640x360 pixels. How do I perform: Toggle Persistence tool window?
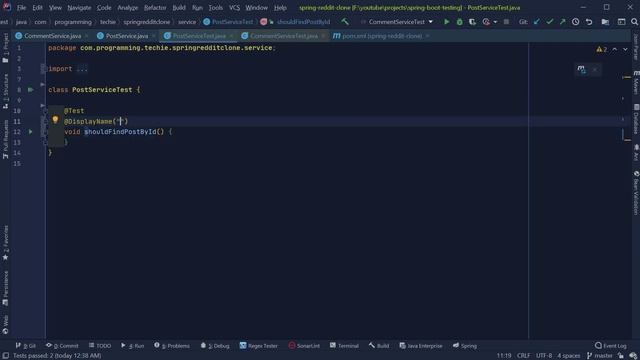coord(5,288)
